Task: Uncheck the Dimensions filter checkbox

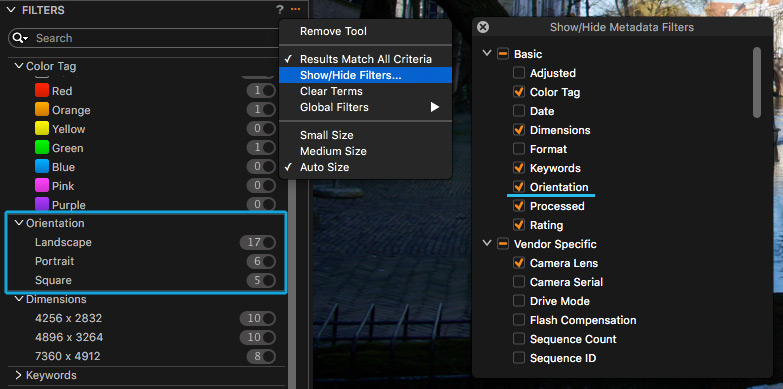Action: coord(519,130)
